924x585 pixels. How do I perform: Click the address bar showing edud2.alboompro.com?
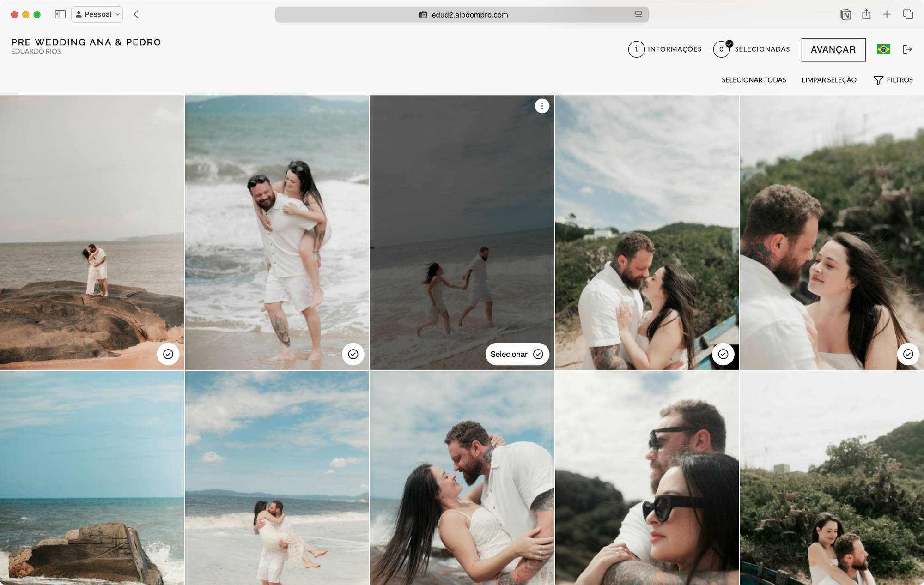tap(462, 14)
